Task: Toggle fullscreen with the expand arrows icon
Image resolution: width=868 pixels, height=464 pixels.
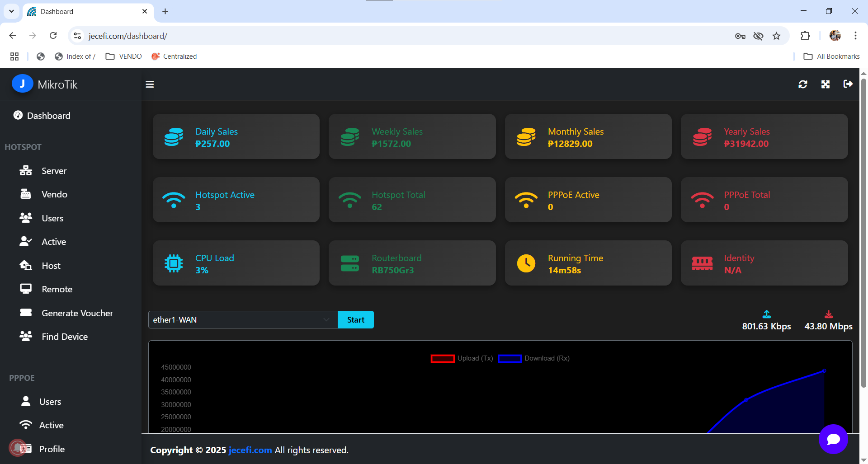Action: (x=826, y=84)
